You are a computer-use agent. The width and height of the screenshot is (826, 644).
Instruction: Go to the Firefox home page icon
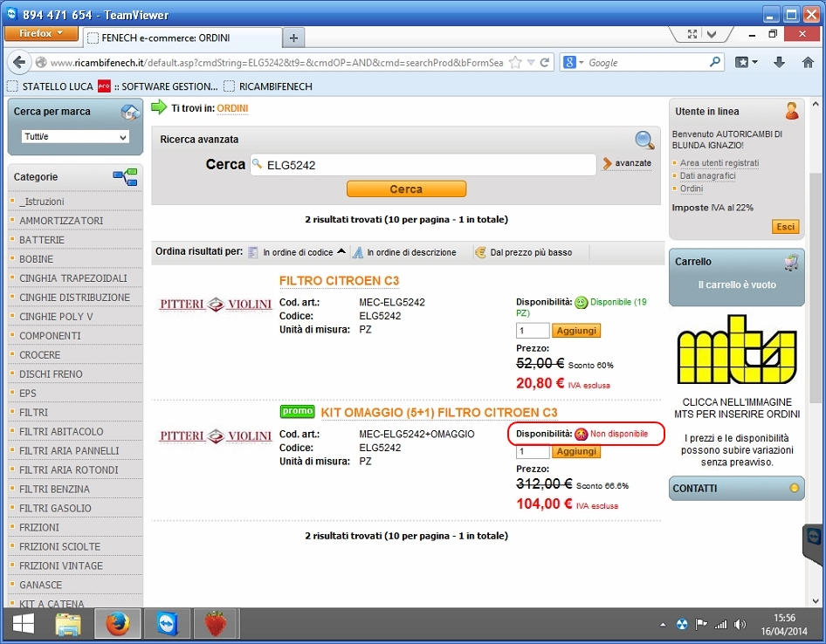808,63
